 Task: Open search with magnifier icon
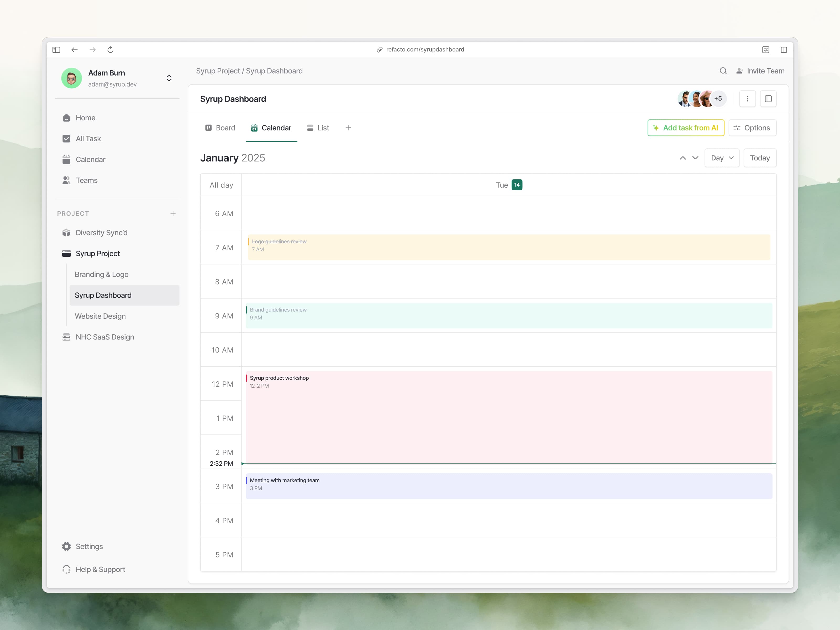click(723, 71)
